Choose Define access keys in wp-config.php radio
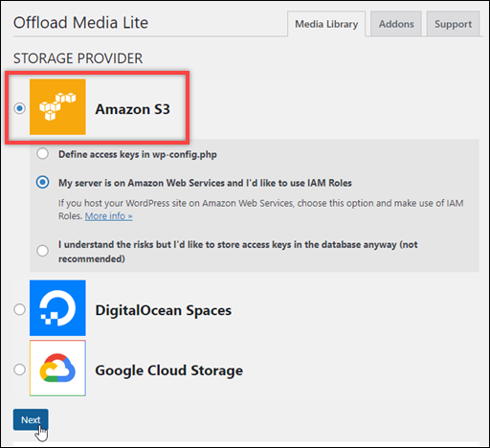Viewport: 490px width, 448px height. point(42,154)
